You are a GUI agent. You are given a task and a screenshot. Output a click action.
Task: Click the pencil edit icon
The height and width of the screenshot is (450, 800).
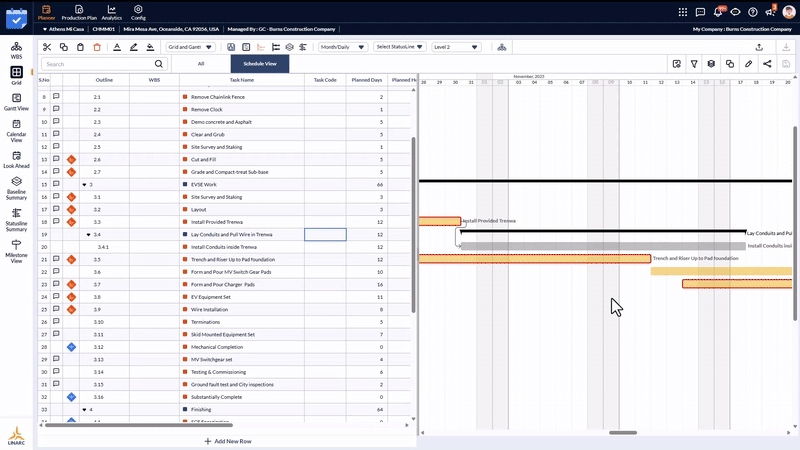coord(748,64)
